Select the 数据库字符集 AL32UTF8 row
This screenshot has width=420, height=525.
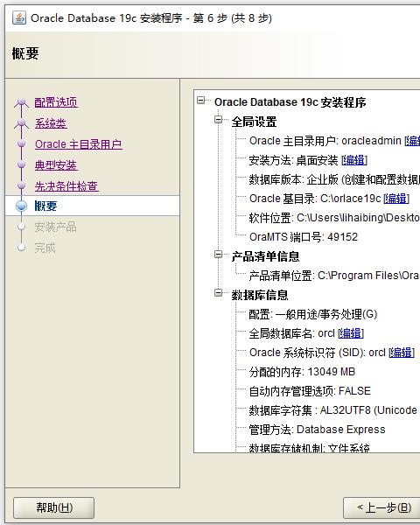point(333,410)
